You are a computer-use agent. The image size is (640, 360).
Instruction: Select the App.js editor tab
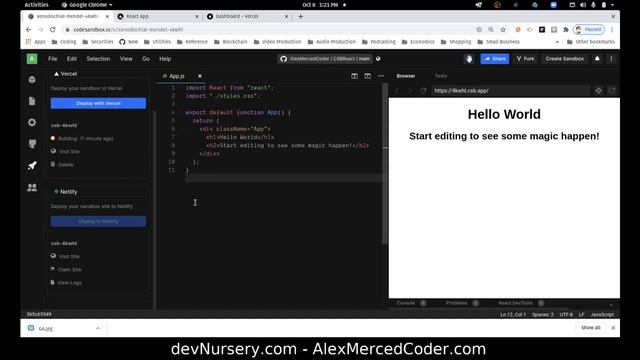[x=177, y=76]
